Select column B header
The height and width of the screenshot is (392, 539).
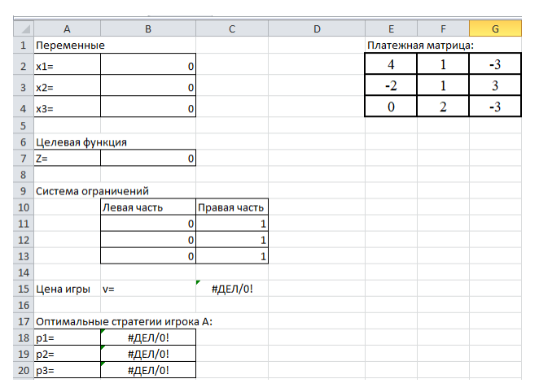click(x=148, y=28)
